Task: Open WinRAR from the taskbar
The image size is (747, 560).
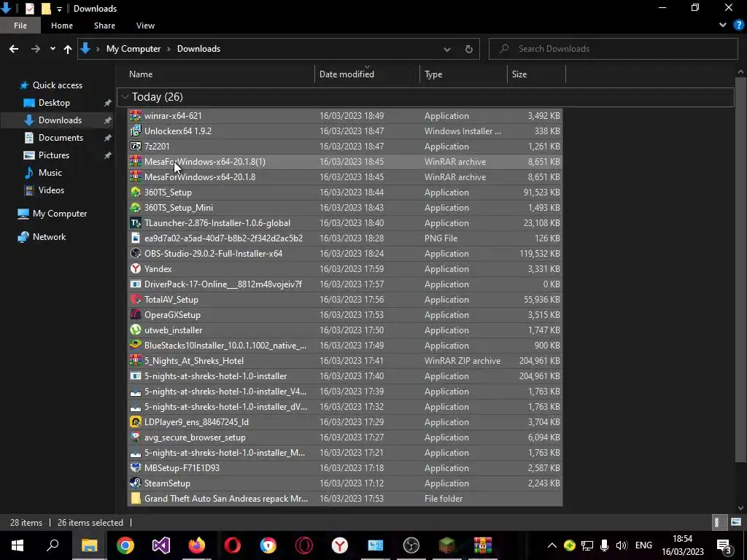Action: point(483,545)
